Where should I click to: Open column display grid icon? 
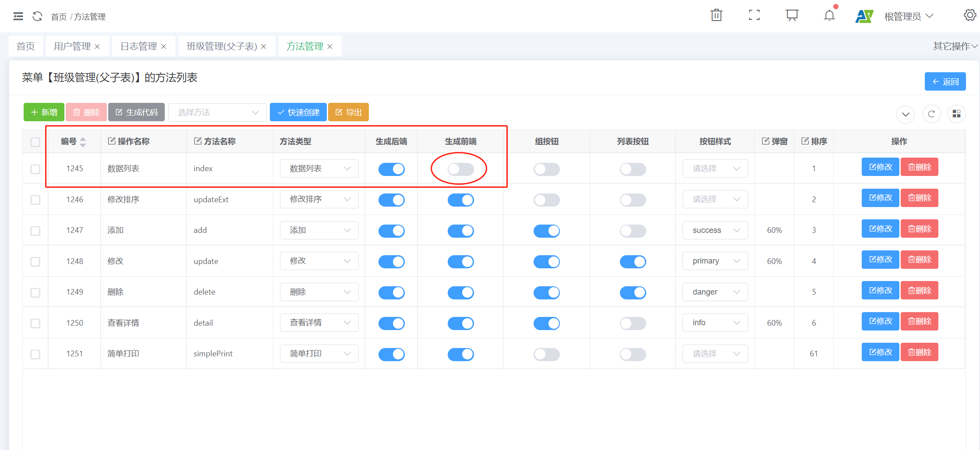956,114
